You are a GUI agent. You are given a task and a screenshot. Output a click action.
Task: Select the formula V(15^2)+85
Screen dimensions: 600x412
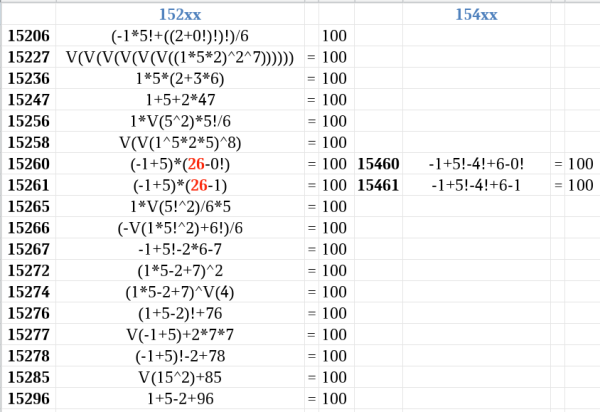coord(180,378)
